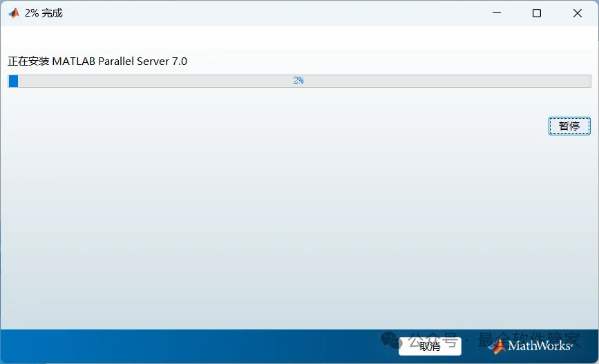Click the MATLAB icon in the title bar
This screenshot has height=364, width=599.
point(14,13)
